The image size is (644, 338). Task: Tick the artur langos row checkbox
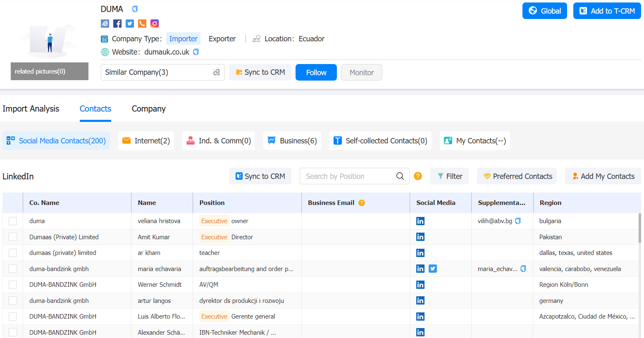click(13, 300)
